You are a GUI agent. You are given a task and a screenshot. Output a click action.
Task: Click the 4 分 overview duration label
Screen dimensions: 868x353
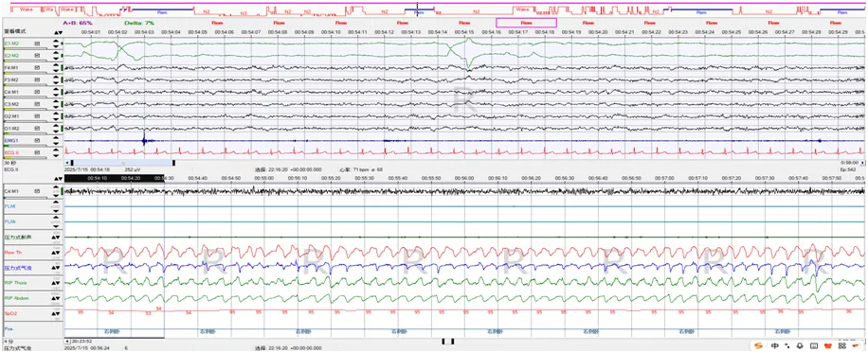point(6,342)
